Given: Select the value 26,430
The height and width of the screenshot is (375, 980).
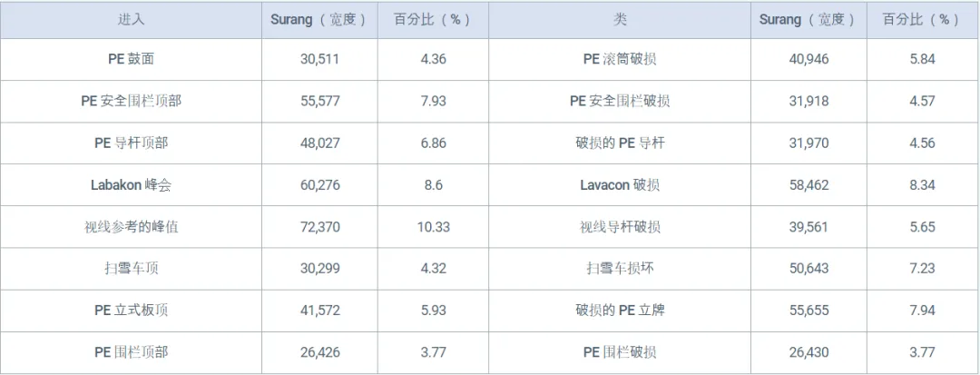Looking at the screenshot, I should (808, 351).
